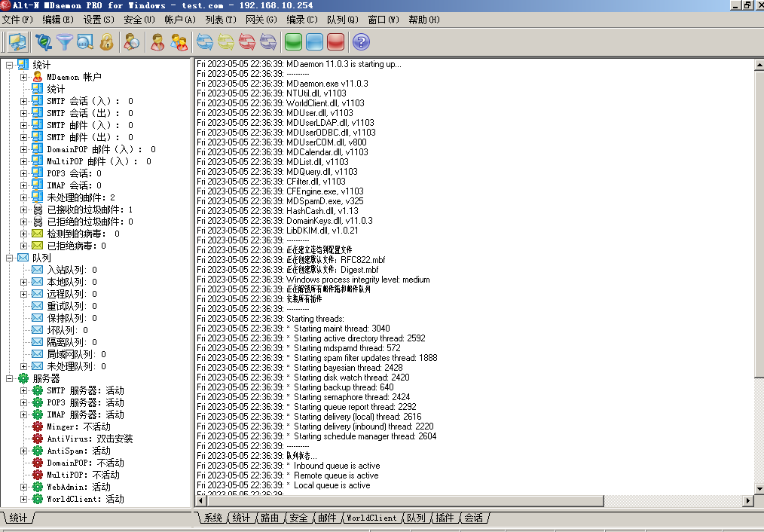Open the 编录(C) menu
This screenshot has width=764, height=532.
coord(301,20)
